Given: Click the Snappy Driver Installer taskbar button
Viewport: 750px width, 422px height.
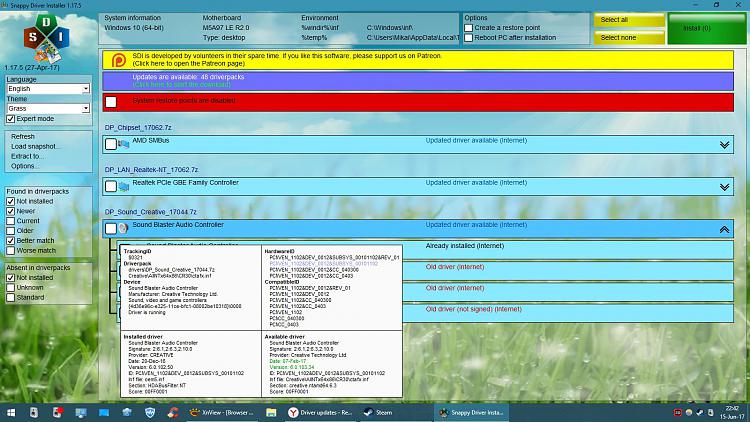Looking at the screenshot, I should coord(471,412).
